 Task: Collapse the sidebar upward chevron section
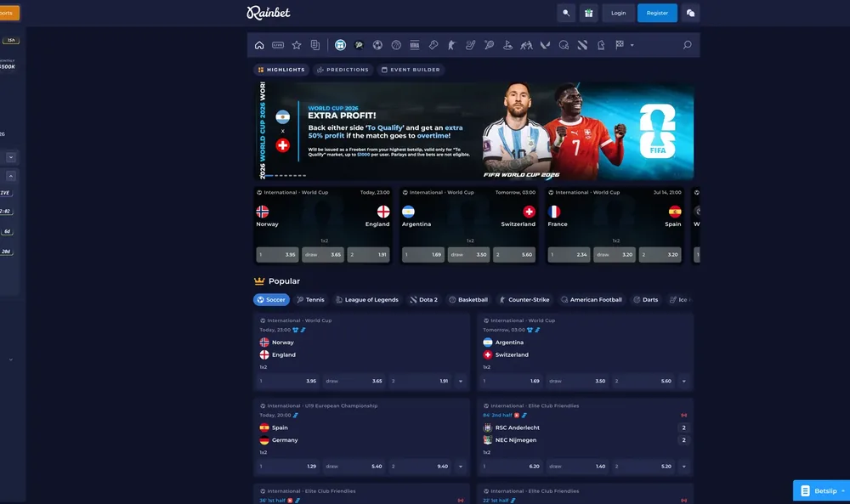pyautogui.click(x=10, y=176)
